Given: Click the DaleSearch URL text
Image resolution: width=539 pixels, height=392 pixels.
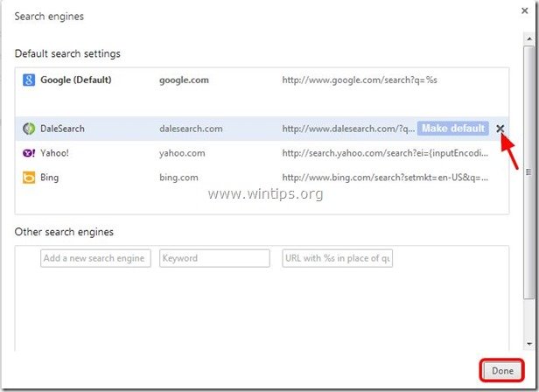Looking at the screenshot, I should (x=348, y=129).
